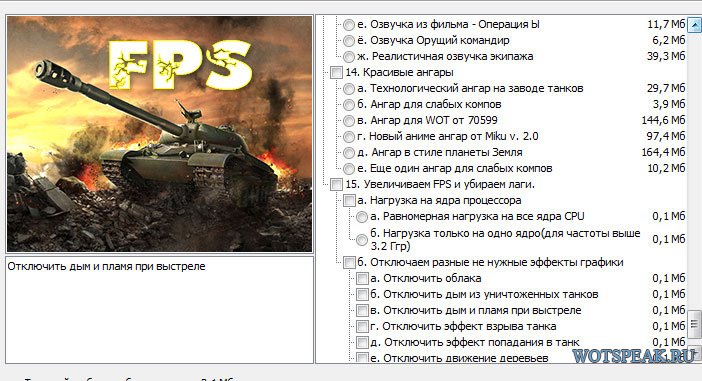Check Отключить дым из уничтоженных танков
Viewport: 702px width, 381px height.
(x=362, y=295)
